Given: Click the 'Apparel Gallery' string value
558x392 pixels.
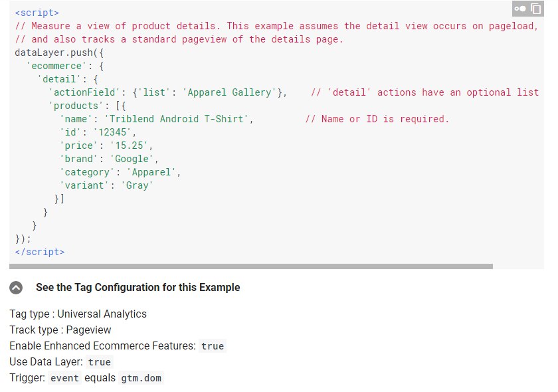Looking at the screenshot, I should point(230,92).
